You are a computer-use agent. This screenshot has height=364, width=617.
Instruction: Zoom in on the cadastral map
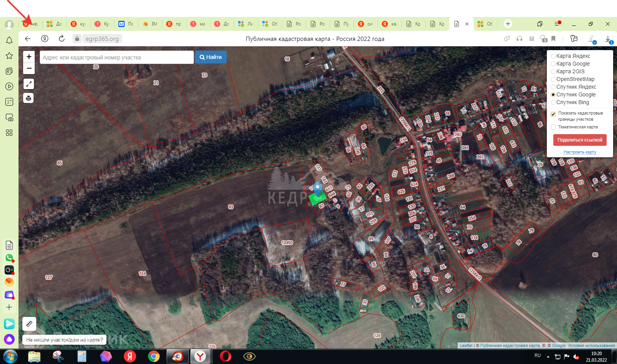coord(29,57)
